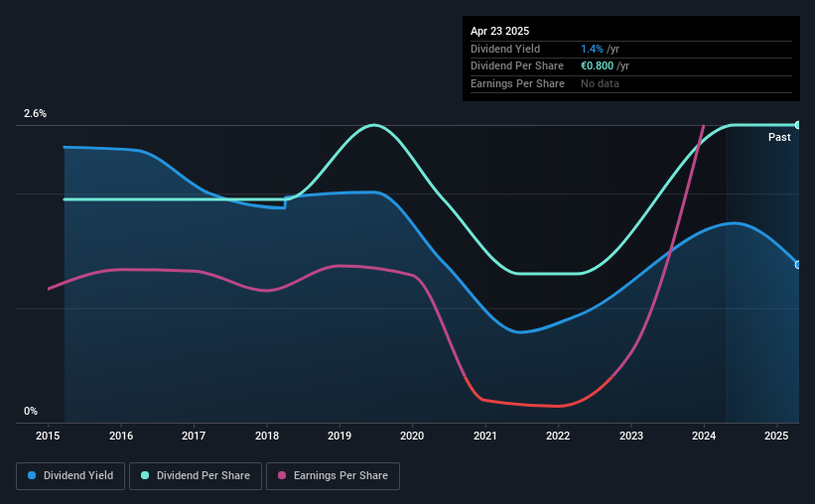This screenshot has width=815, height=504.
Task: Click the 2017 x-axis label
Action: [194, 436]
